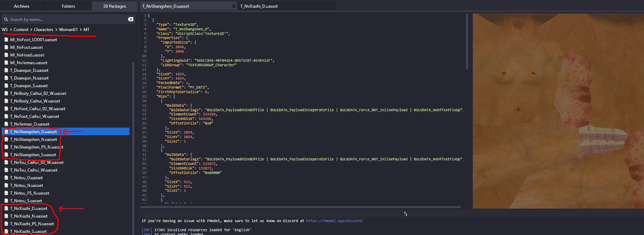Click file icon beside T_Nvtou_S.uasset
The height and width of the screenshot is (235, 644).
[x=6, y=201]
